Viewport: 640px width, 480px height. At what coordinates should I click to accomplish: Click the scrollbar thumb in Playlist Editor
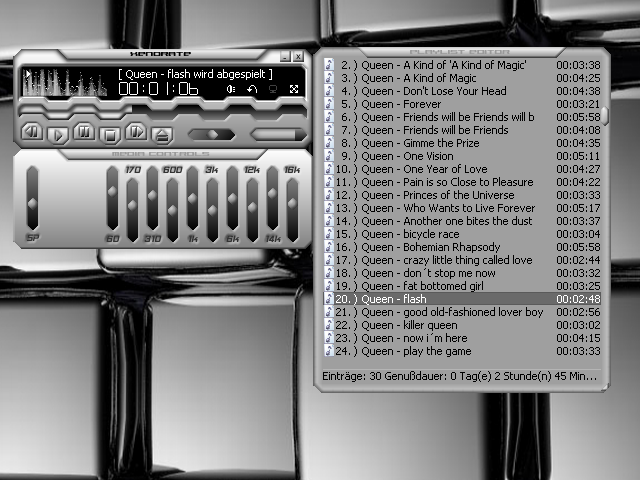click(605, 116)
